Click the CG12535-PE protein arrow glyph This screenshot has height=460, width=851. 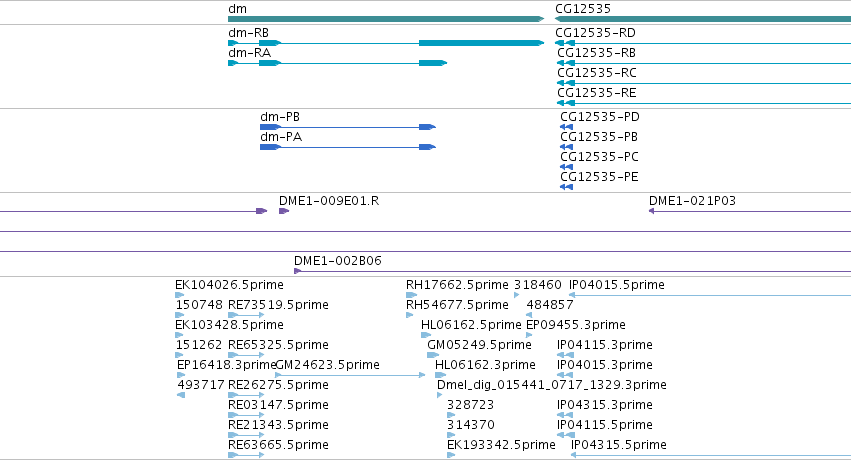(x=566, y=187)
